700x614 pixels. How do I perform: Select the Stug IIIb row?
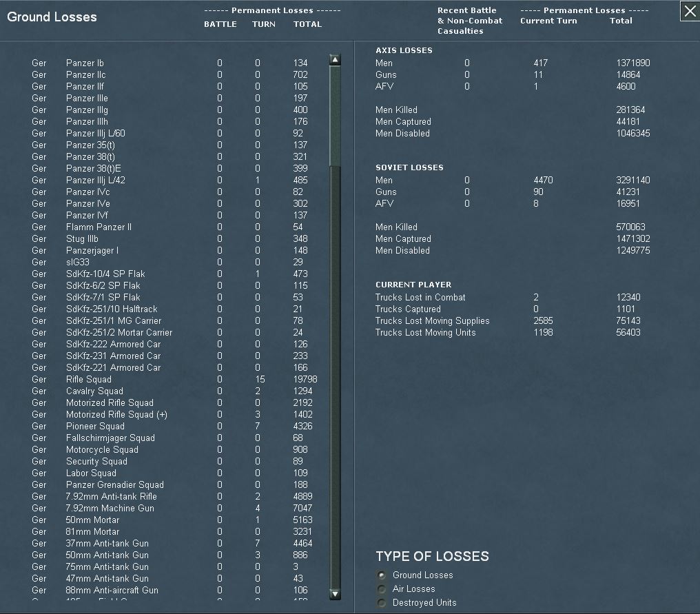pyautogui.click(x=174, y=239)
